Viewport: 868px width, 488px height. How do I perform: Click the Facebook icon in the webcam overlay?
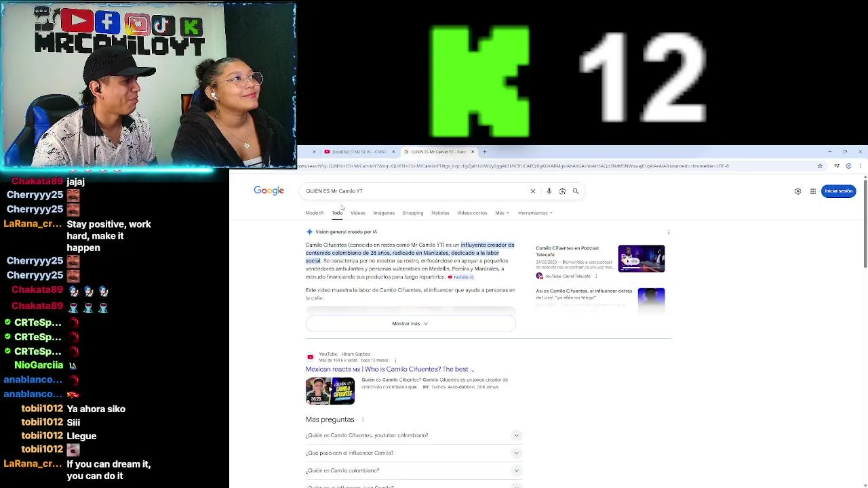click(x=108, y=23)
